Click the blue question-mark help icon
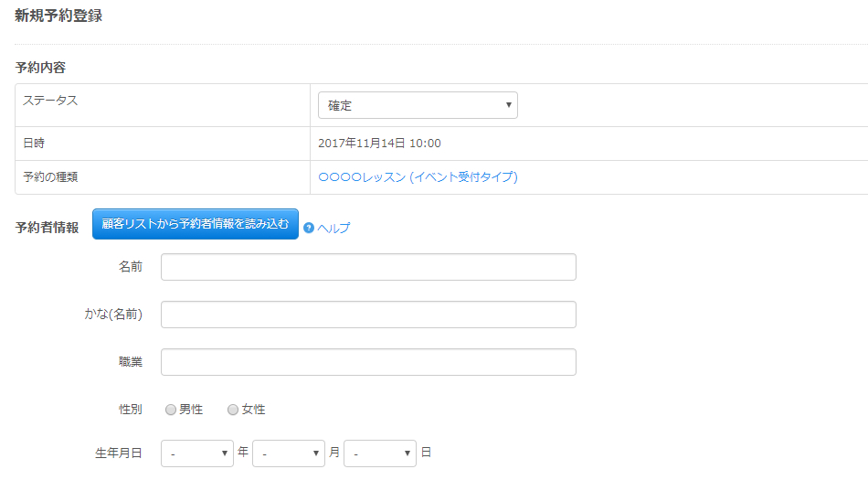The image size is (868, 480). coord(309,228)
